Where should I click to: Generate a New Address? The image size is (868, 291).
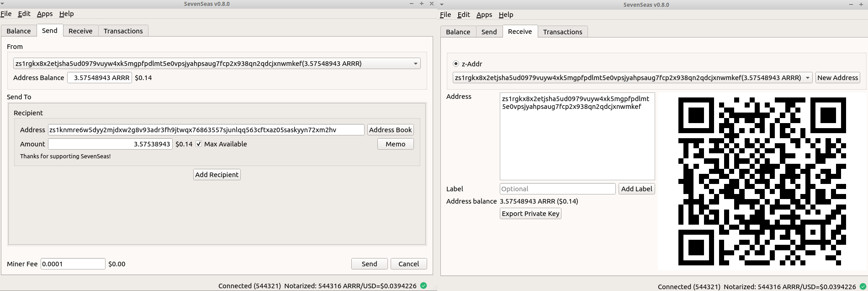[x=838, y=78]
